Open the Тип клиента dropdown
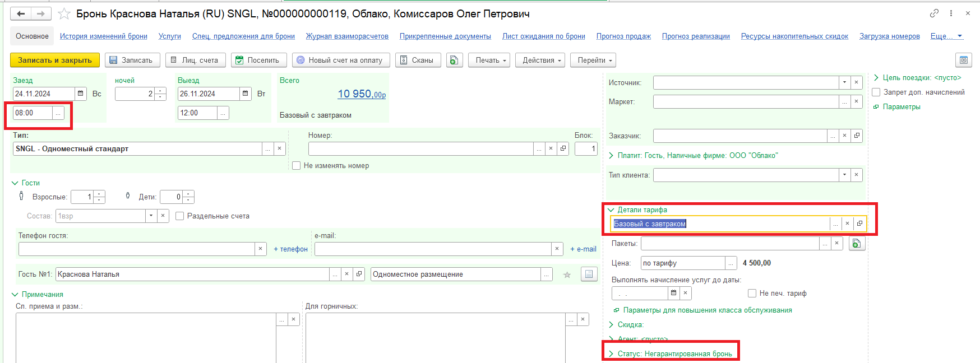 tap(844, 175)
